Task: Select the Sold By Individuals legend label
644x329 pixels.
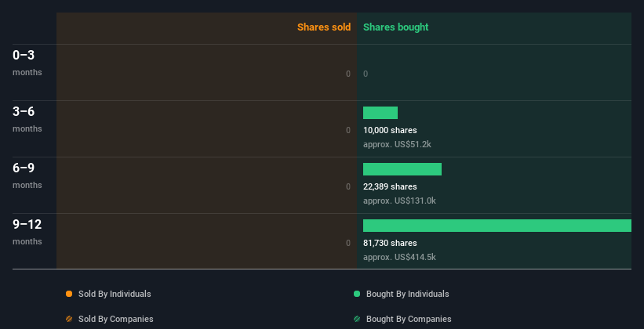Action: 115,294
